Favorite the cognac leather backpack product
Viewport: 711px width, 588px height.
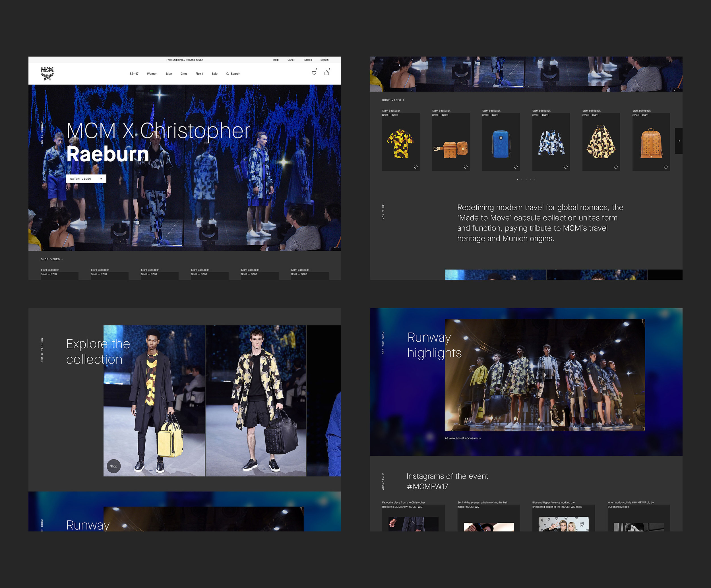(x=666, y=167)
